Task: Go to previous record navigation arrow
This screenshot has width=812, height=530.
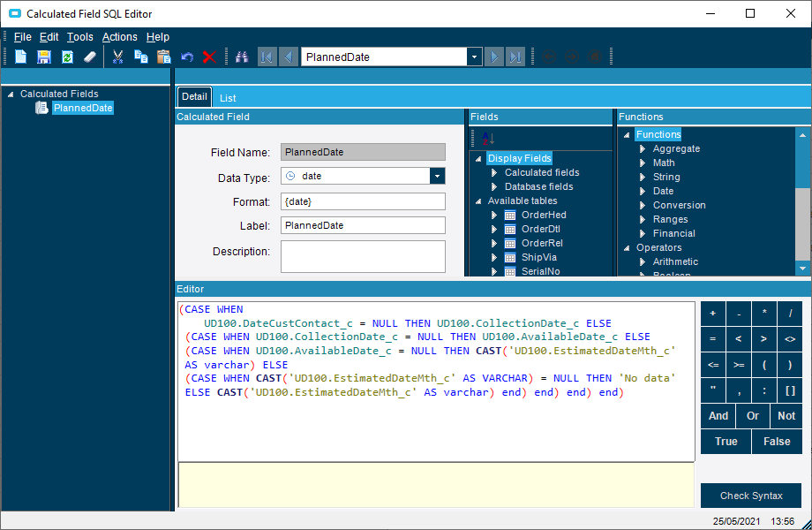Action: (x=289, y=57)
